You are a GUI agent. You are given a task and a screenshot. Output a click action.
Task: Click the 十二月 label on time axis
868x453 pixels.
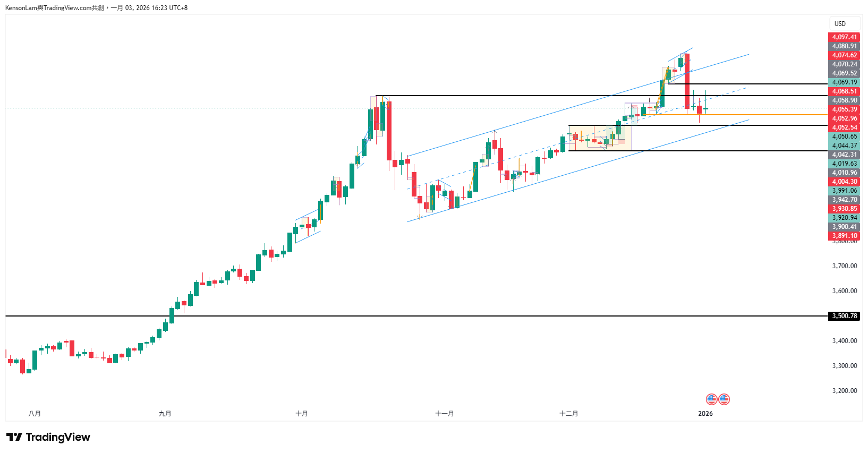point(568,414)
